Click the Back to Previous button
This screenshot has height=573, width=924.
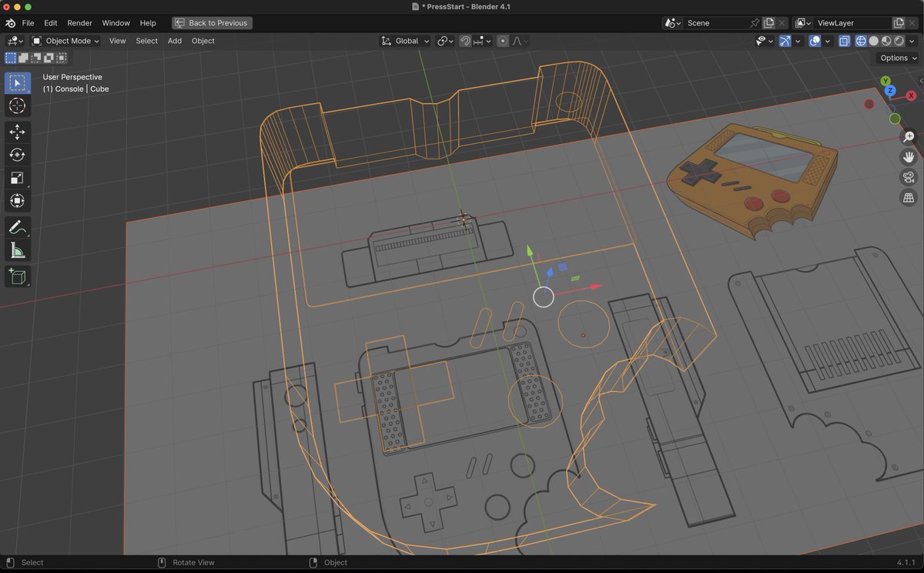[x=213, y=23]
